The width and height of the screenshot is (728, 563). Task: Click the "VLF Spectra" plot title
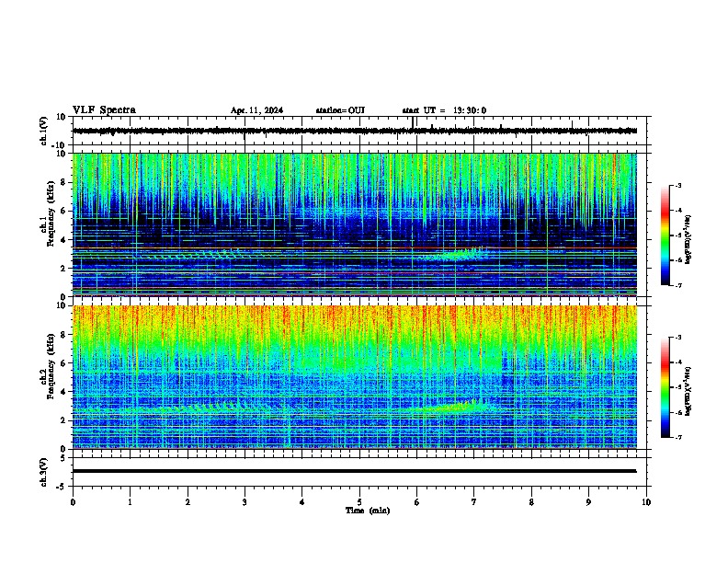tap(104, 110)
